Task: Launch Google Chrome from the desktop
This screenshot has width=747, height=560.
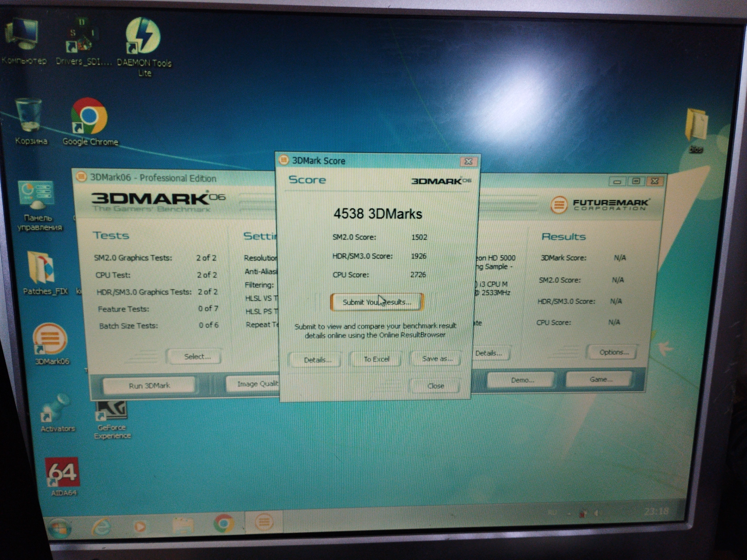Action: pos(90,122)
